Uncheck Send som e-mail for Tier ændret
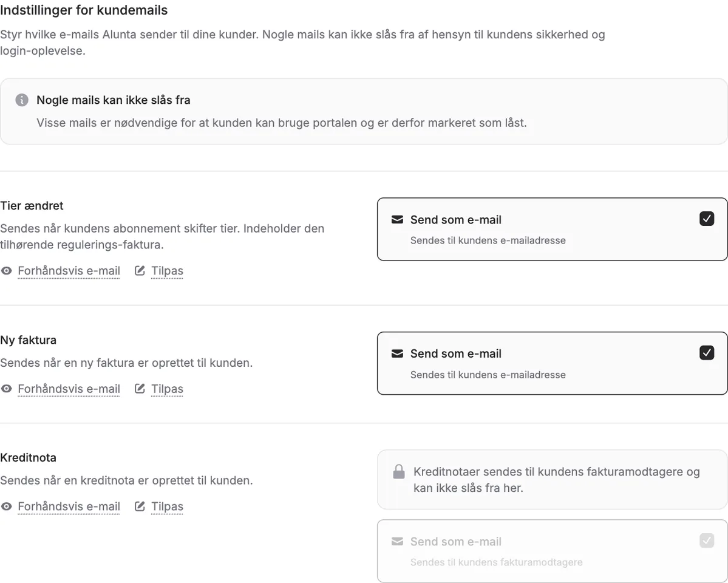The image size is (728, 583). coord(707,219)
